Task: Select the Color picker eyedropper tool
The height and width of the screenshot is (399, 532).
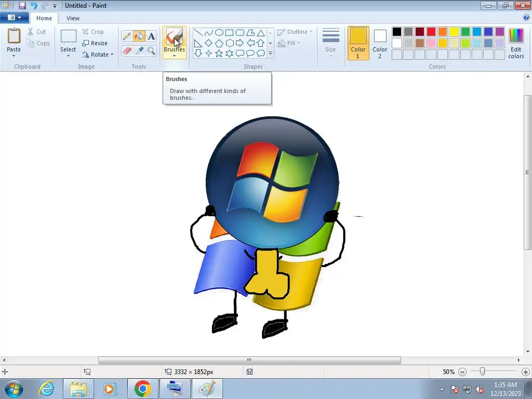Action: (x=139, y=50)
